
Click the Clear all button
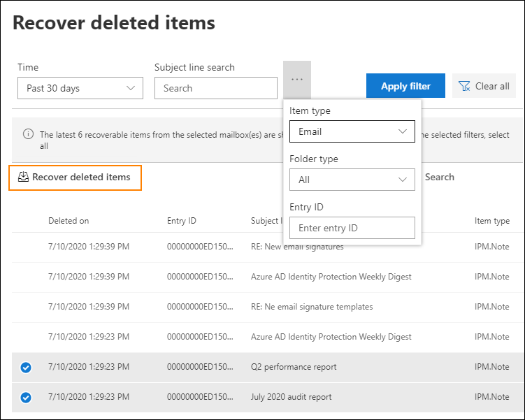pos(484,86)
